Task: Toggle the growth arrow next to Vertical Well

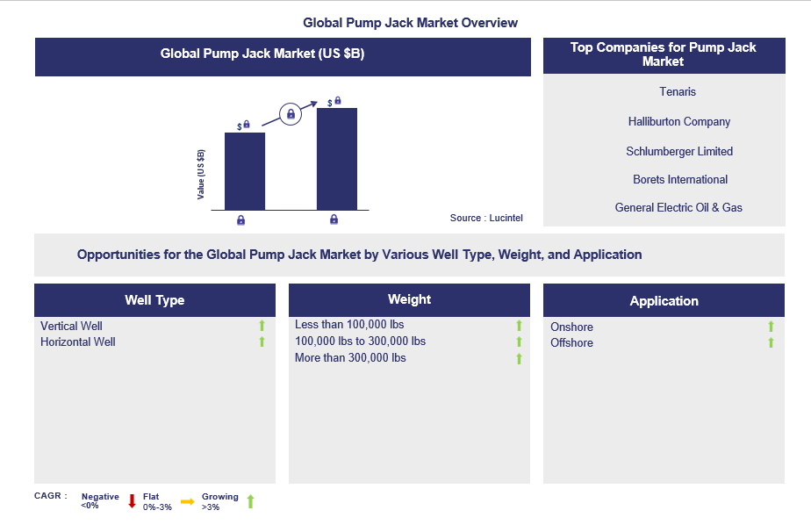Action: point(262,325)
